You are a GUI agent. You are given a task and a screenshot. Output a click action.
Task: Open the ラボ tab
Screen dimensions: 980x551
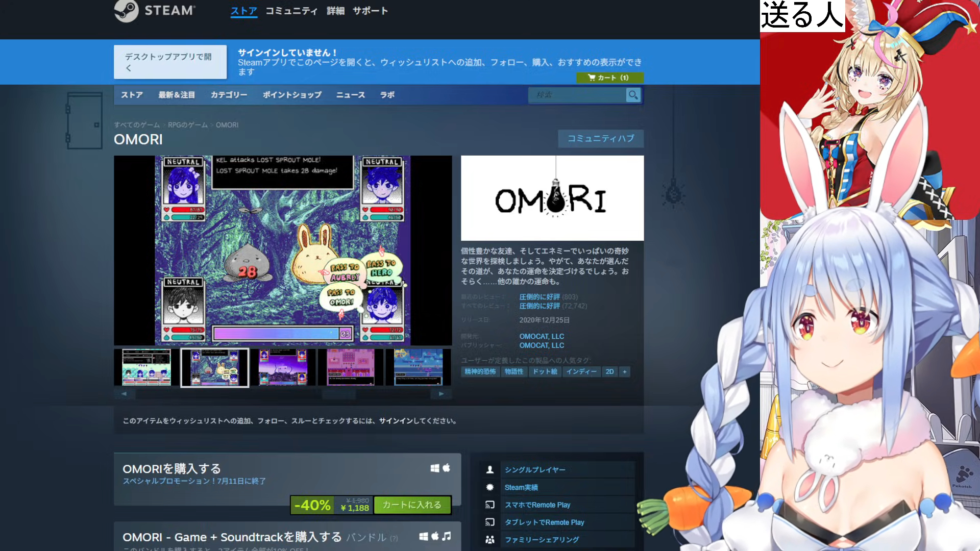(387, 95)
